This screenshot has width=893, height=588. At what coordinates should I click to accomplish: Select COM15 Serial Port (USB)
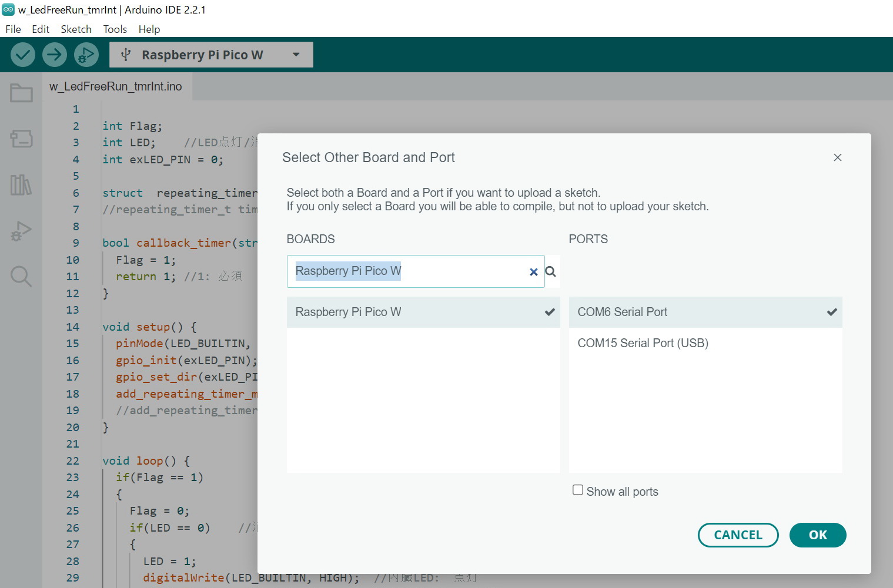[x=705, y=343]
